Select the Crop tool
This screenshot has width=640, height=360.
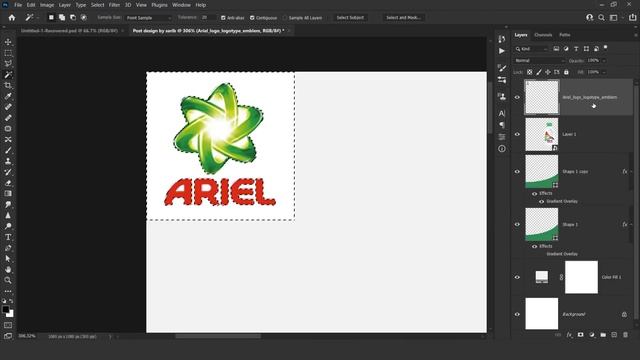click(x=8, y=85)
